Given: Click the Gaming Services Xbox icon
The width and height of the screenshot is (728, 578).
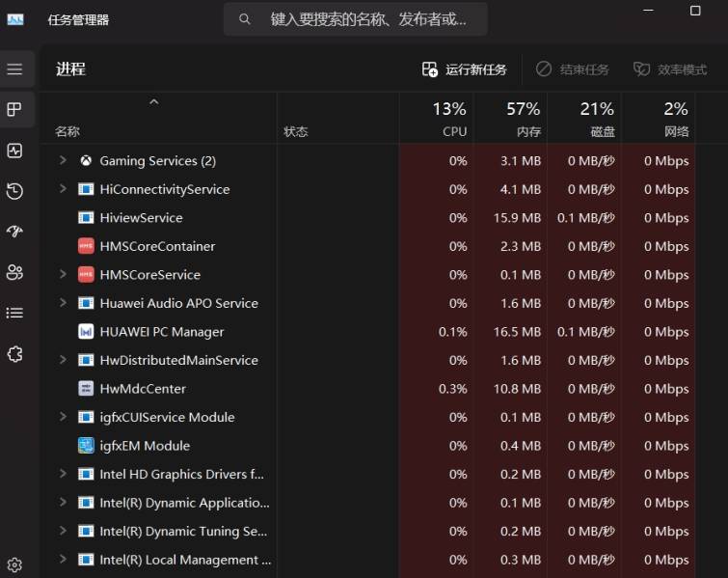Looking at the screenshot, I should point(86,161).
